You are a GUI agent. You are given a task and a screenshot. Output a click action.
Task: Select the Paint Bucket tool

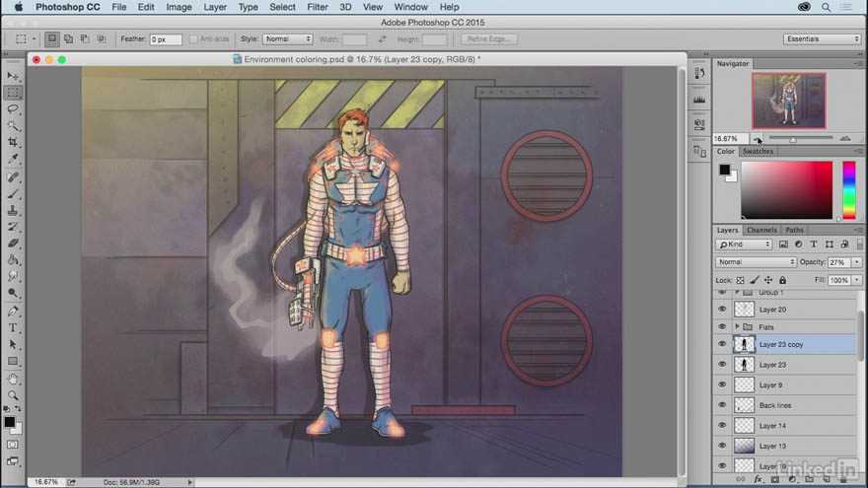point(13,260)
